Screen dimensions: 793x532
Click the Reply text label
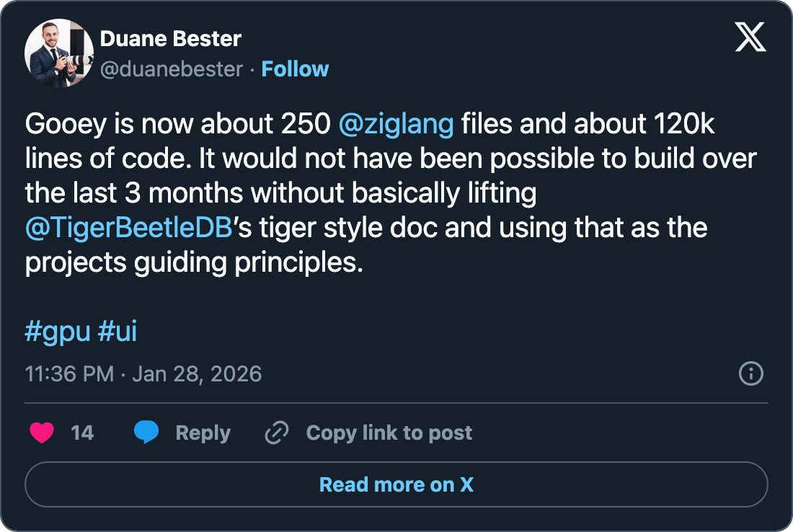203,433
